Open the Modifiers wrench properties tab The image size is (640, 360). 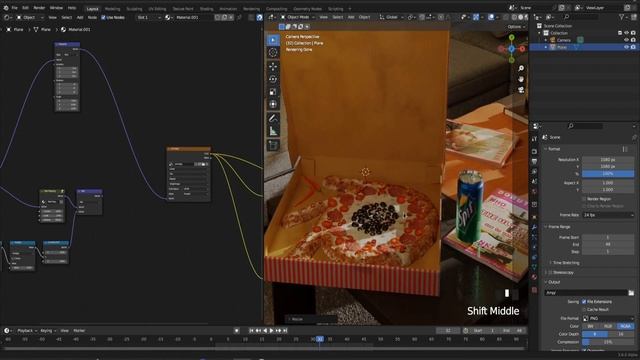tap(534, 227)
